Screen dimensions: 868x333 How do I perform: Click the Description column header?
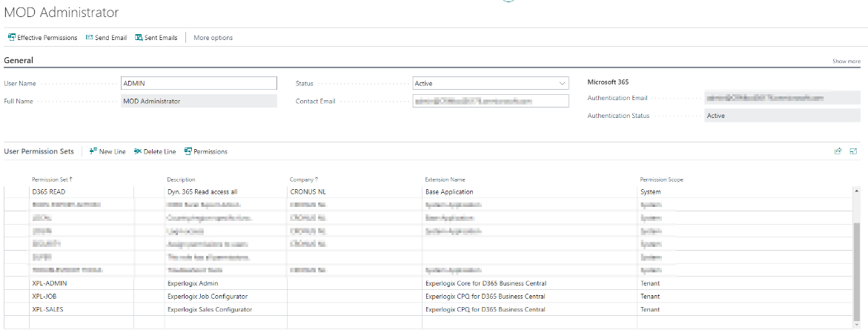pyautogui.click(x=181, y=179)
